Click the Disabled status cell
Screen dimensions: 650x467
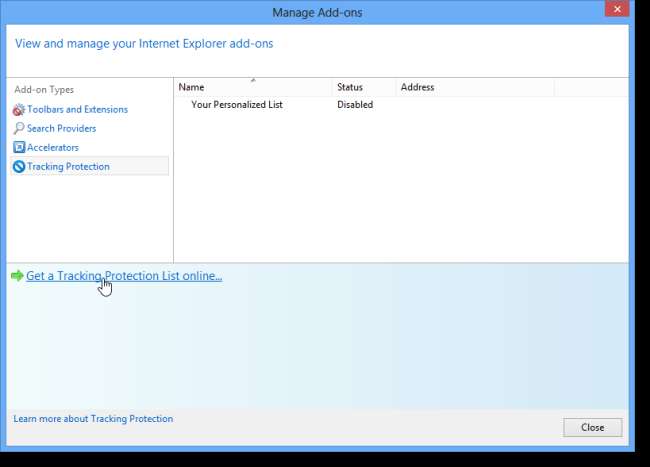click(355, 104)
